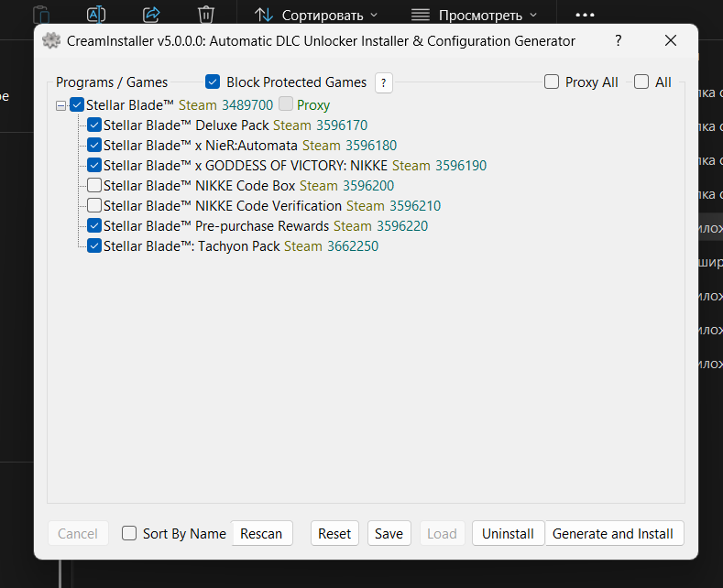Screen dimensions: 723x588
Task: Collapse the Stellar Blade tree node
Action: 61,105
